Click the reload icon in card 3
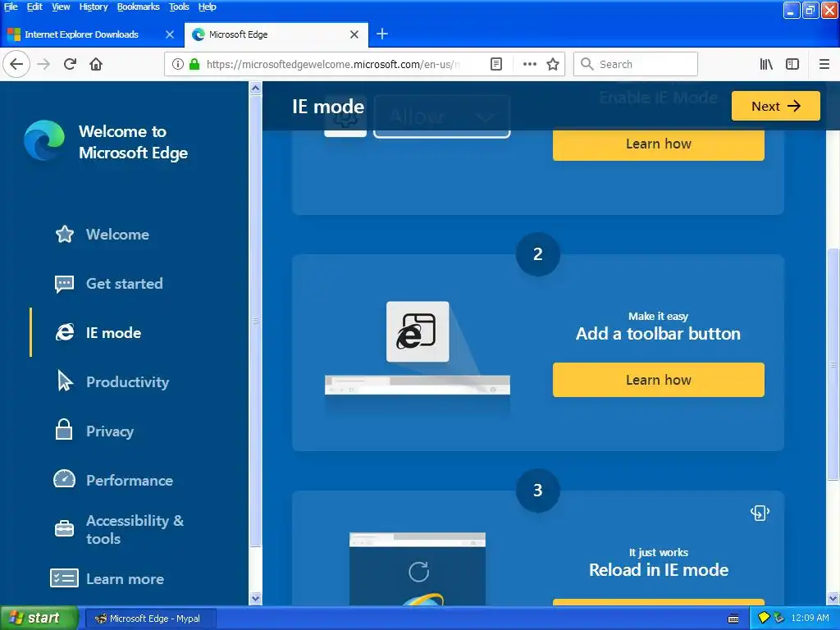 coord(418,572)
